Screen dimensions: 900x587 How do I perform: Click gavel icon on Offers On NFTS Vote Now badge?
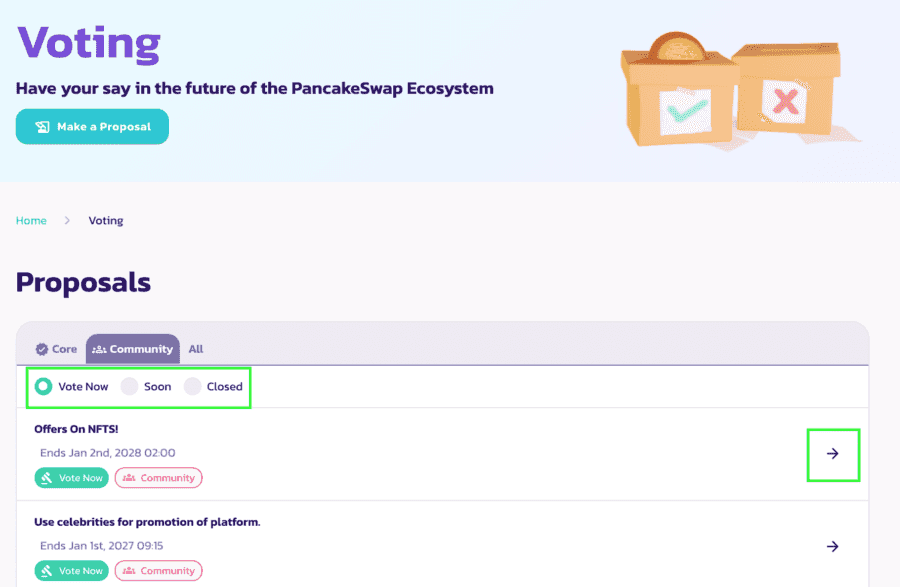coord(47,478)
